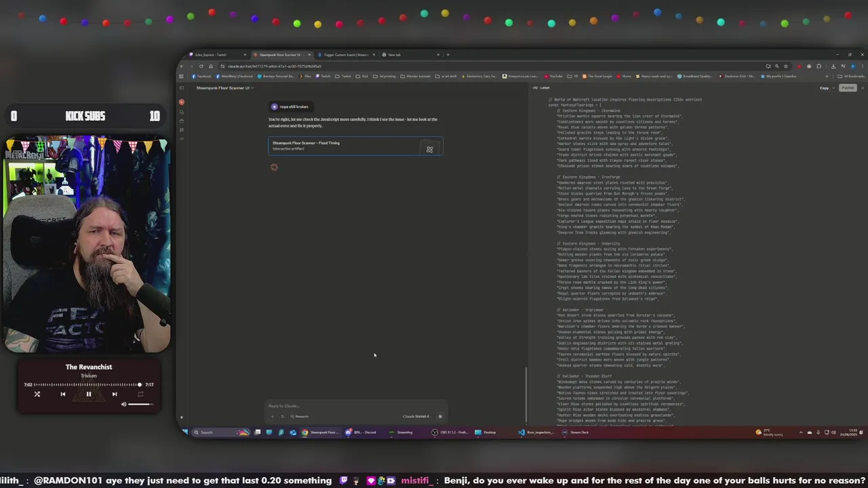Open the Plex bookmark
868x488 pixels.
[x=305, y=76]
